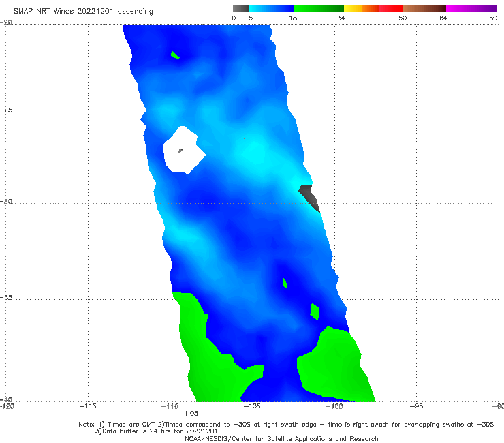The width and height of the screenshot is (504, 443).
Task: Click the gray 0-5 segment of the colorbar
Action: [x=241, y=8]
